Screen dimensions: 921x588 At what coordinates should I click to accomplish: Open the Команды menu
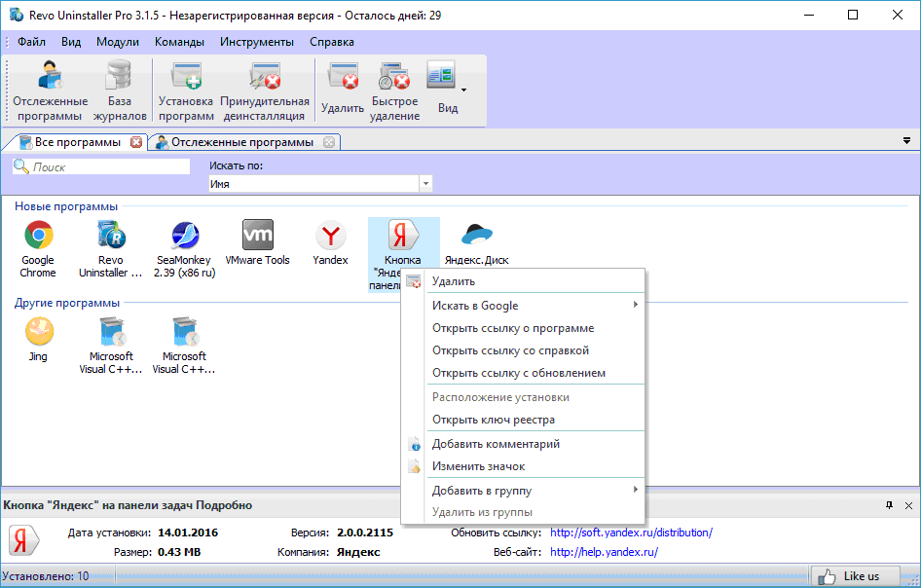click(x=180, y=42)
